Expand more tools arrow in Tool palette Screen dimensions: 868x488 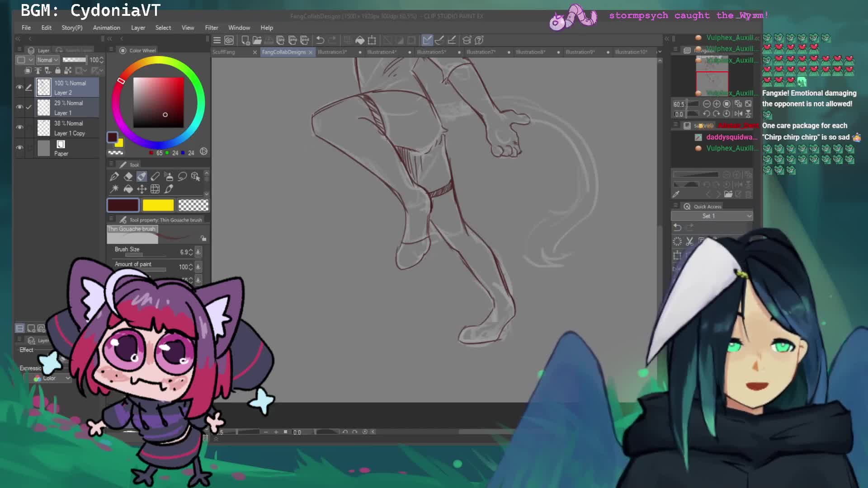coord(207,194)
